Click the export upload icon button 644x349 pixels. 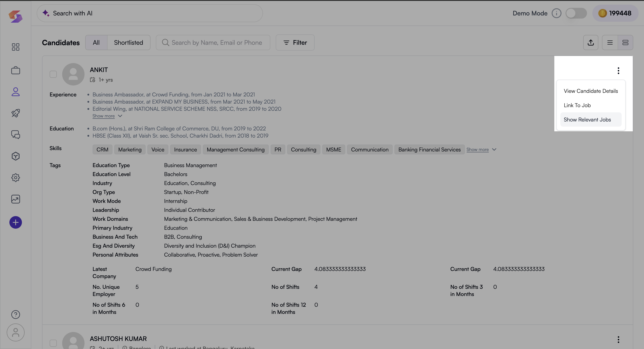(x=591, y=43)
